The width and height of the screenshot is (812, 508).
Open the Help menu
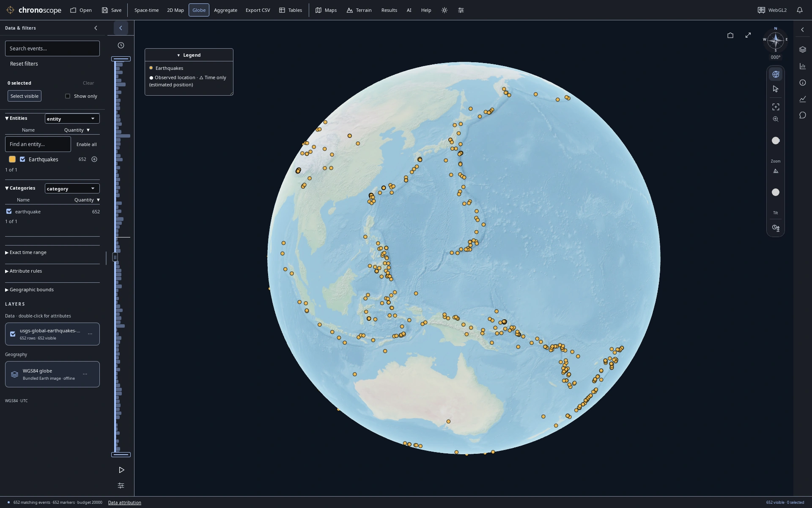tap(426, 10)
